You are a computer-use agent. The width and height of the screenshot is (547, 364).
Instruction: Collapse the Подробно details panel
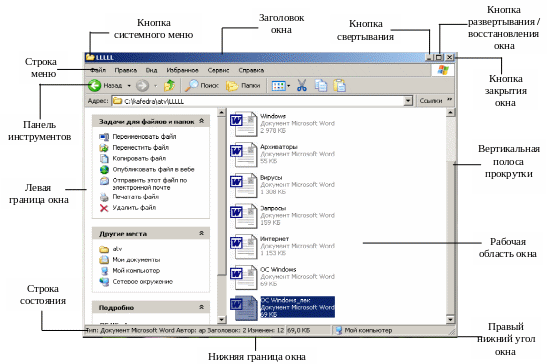click(201, 307)
